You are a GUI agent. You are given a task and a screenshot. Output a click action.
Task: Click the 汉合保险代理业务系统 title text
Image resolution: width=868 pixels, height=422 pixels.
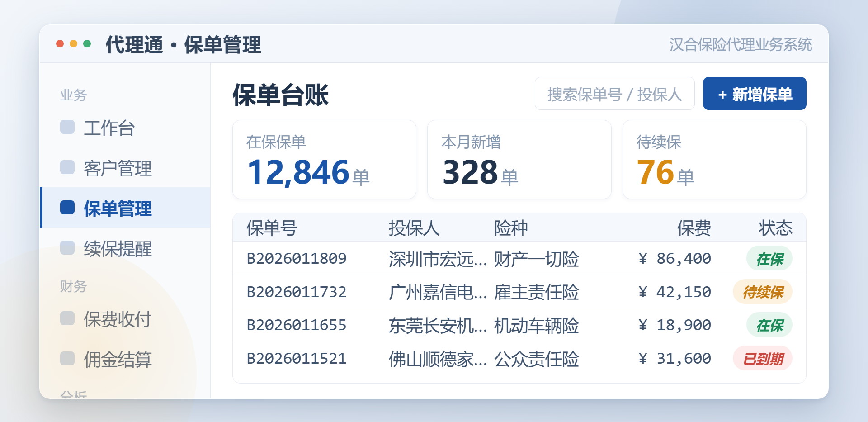[741, 44]
